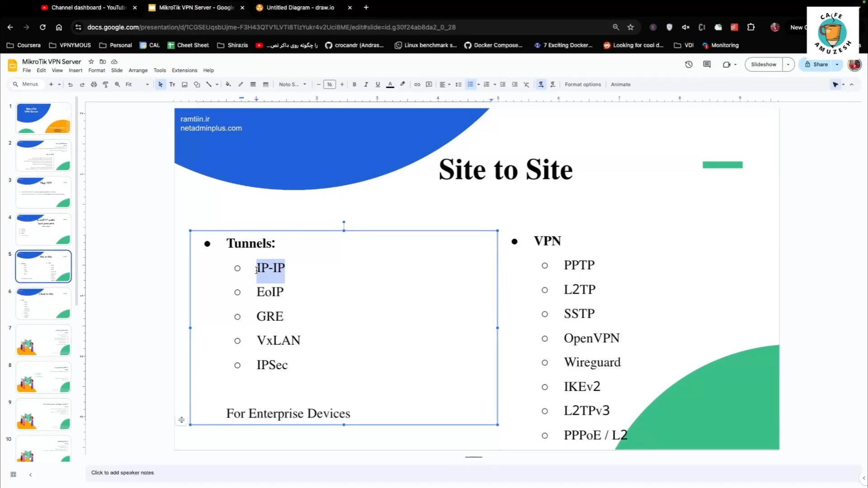This screenshot has height=488, width=868.
Task: Open the Fill color bucket
Action: pyautogui.click(x=228, y=84)
